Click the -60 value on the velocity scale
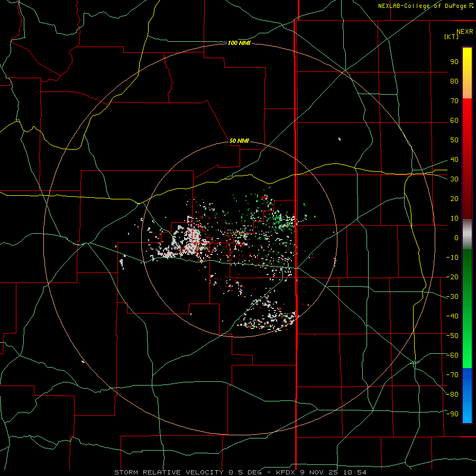This screenshot has width=476, height=476. pos(452,355)
